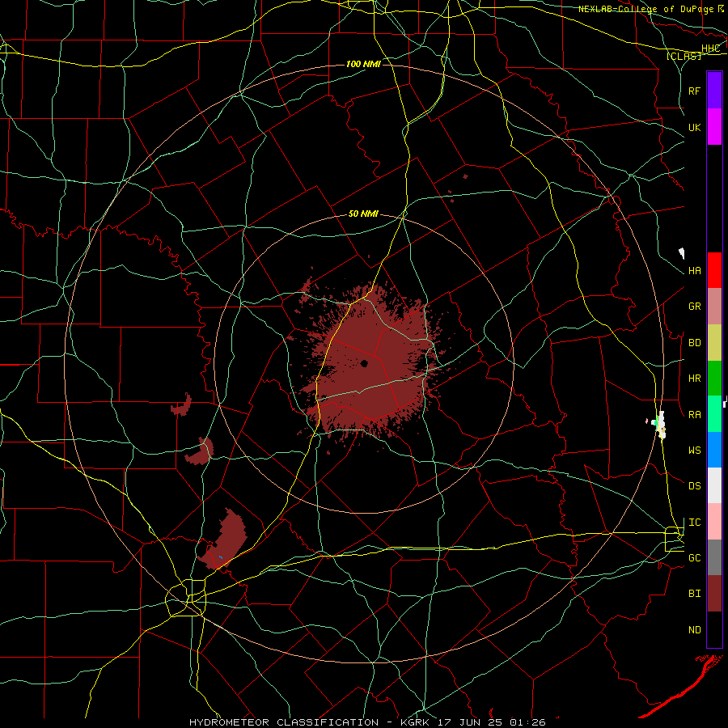Click the pinkish GR legend color swatch
This screenshot has width=728, height=728.
coord(714,307)
